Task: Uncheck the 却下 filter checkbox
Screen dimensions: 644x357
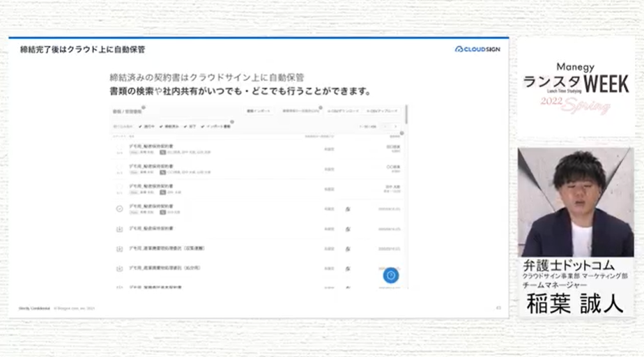Action: 185,127
